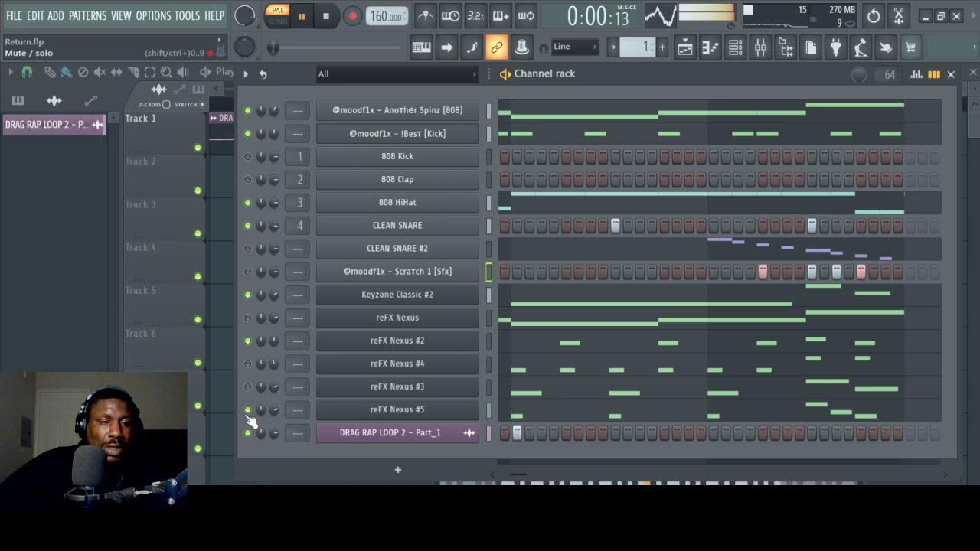Toggle the STRETCH option

click(202, 104)
